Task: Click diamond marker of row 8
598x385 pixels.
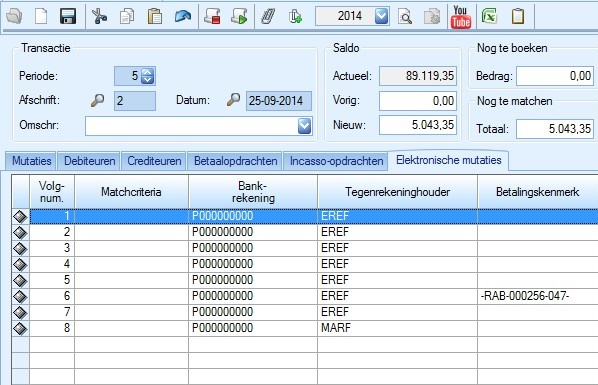Action: point(20,329)
